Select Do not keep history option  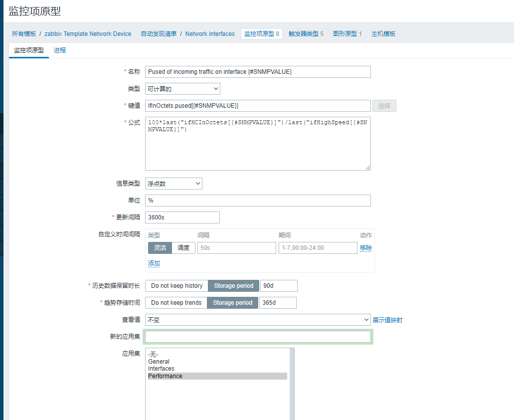pos(176,285)
